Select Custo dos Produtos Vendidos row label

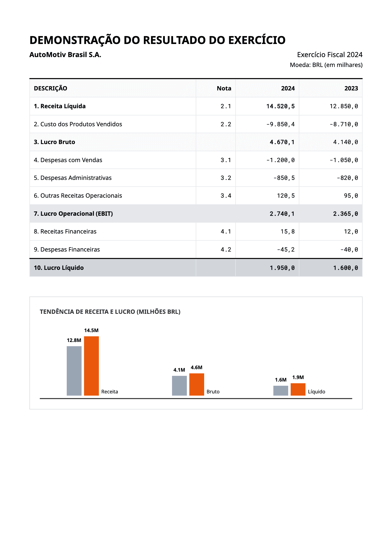pos(78,124)
